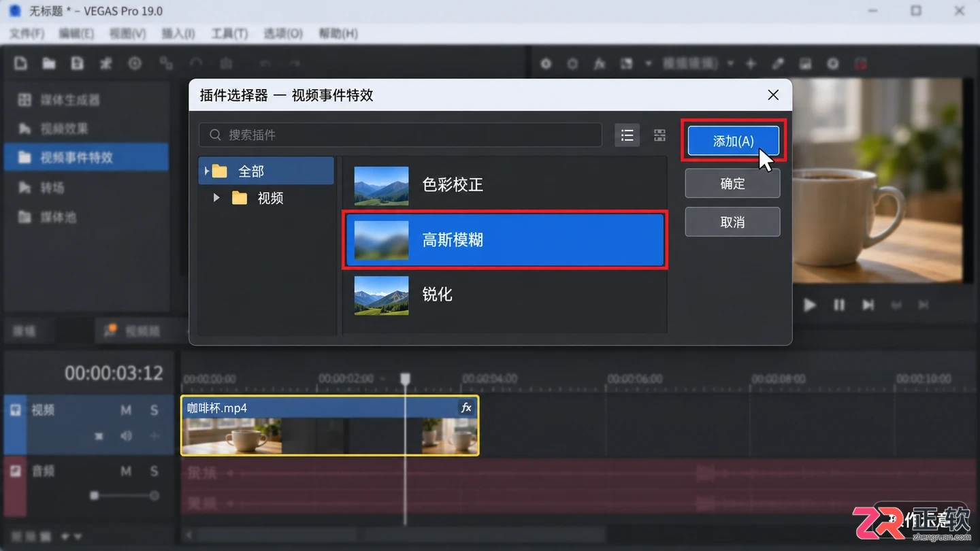Focus the 搜索插件 search field
Image resolution: width=980 pixels, height=551 pixels.
pos(400,135)
